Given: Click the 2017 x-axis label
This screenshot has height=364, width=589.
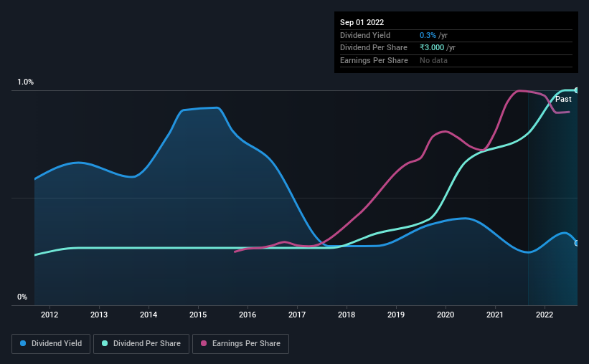Looking at the screenshot, I should click(297, 315).
